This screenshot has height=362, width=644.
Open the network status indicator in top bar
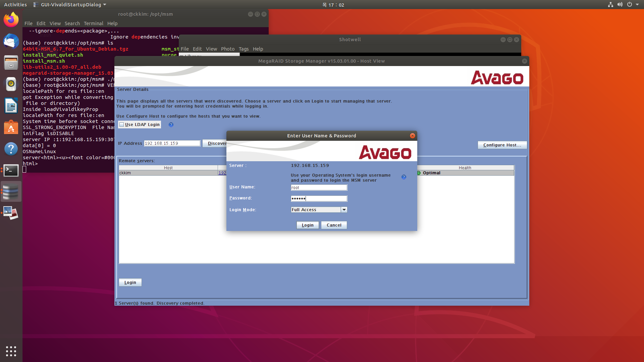click(610, 5)
